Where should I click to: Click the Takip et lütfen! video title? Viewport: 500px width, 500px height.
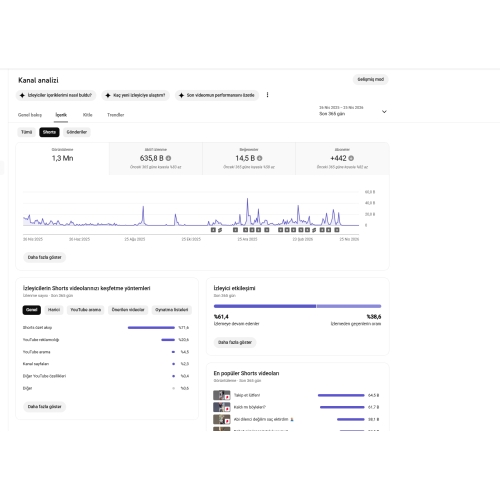(x=247, y=395)
